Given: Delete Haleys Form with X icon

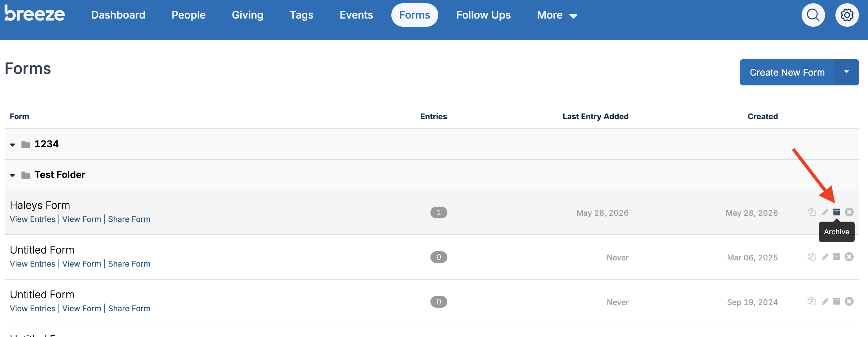Looking at the screenshot, I should (x=849, y=212).
